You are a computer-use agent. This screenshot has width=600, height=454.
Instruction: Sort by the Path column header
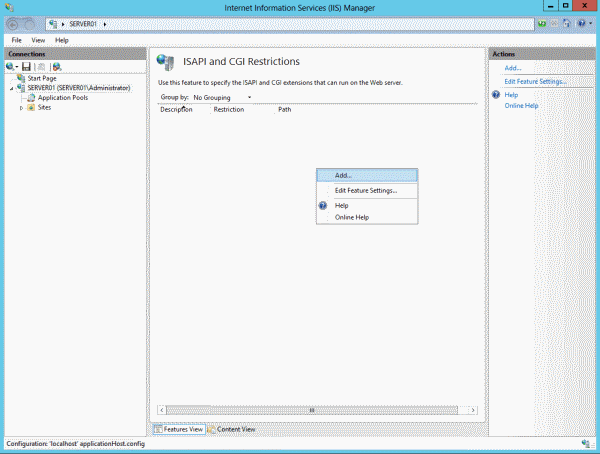click(284, 109)
